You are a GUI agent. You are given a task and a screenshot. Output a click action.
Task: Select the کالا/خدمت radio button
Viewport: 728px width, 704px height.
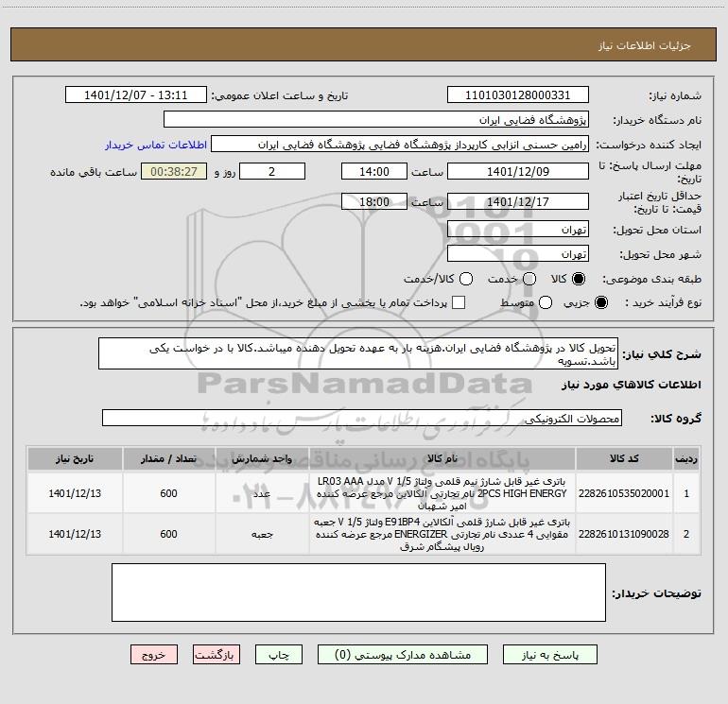coord(466,279)
